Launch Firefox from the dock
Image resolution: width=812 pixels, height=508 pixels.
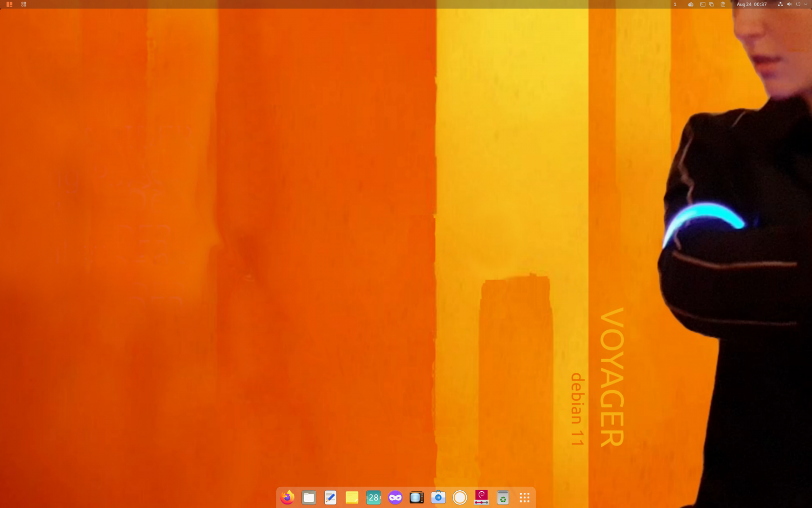click(287, 497)
